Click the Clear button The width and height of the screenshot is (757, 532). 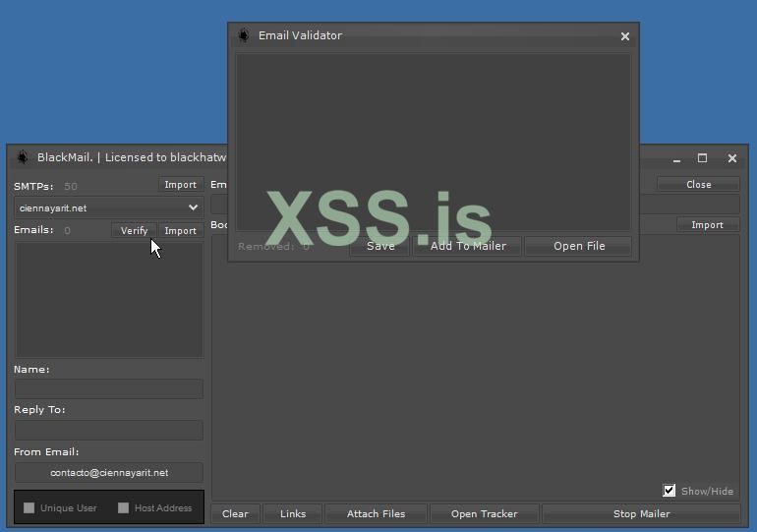coord(235,513)
